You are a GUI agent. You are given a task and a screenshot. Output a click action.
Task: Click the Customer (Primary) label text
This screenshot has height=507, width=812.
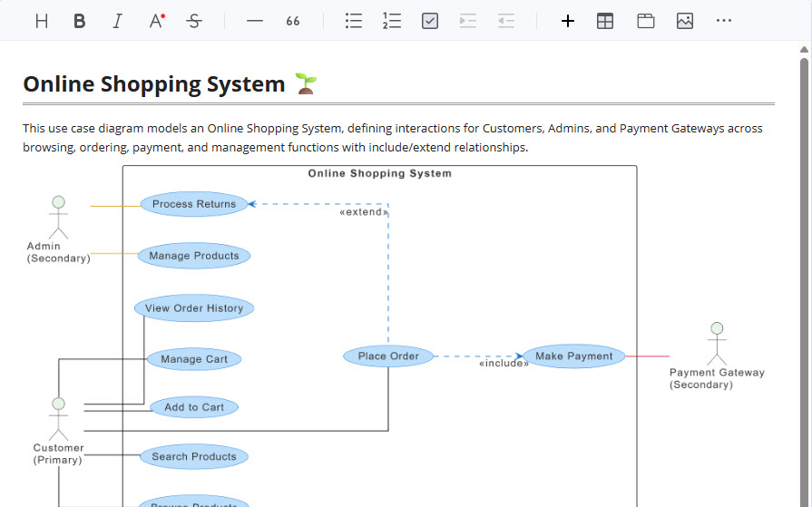[58, 453]
